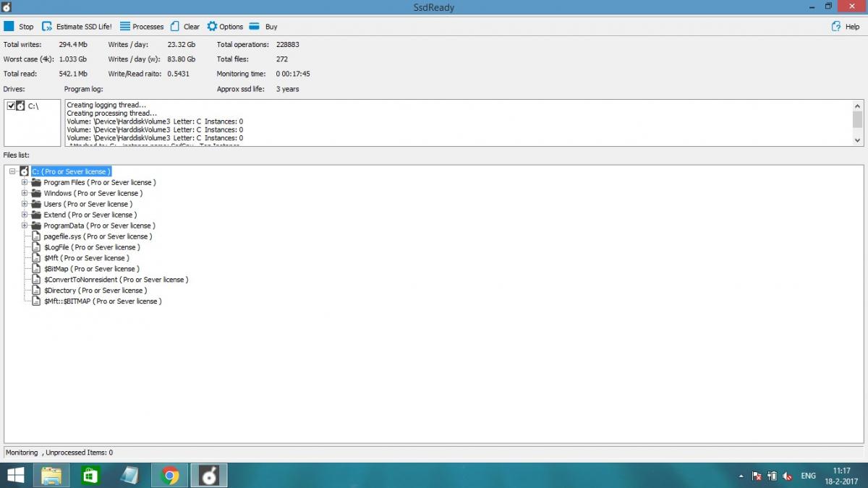
Task: Click the file icon of $ConvertToNonresident
Action: coord(36,280)
